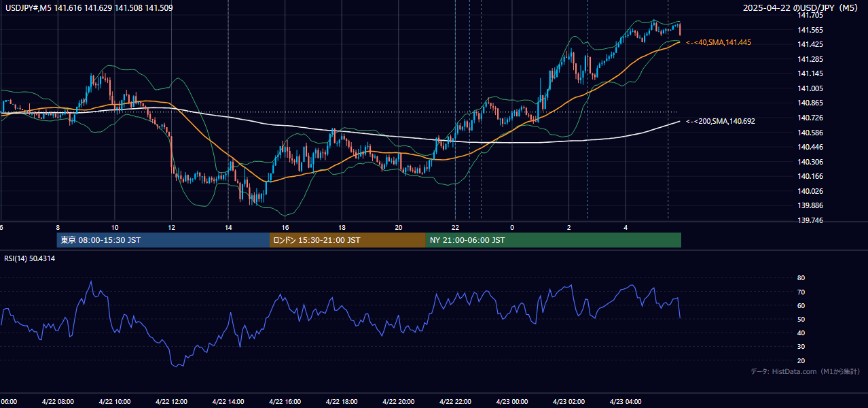868x408 pixels.
Task: Click hour label 10 on price chart axis
Action: pos(114,227)
